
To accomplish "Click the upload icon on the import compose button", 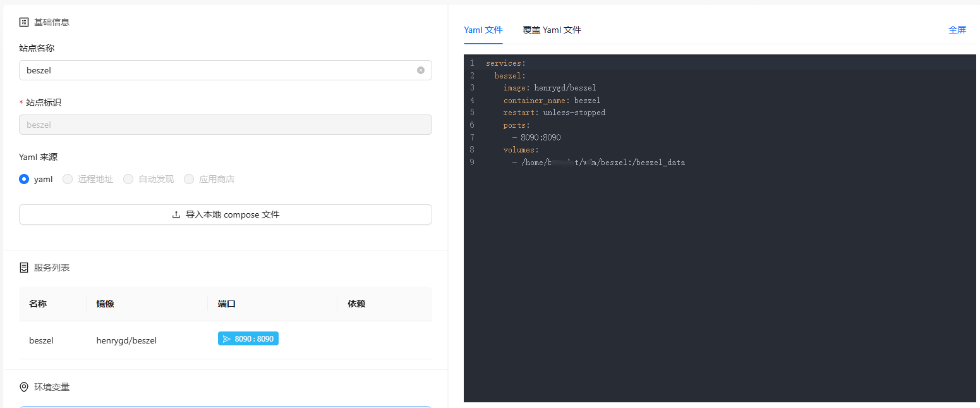I will [x=176, y=214].
